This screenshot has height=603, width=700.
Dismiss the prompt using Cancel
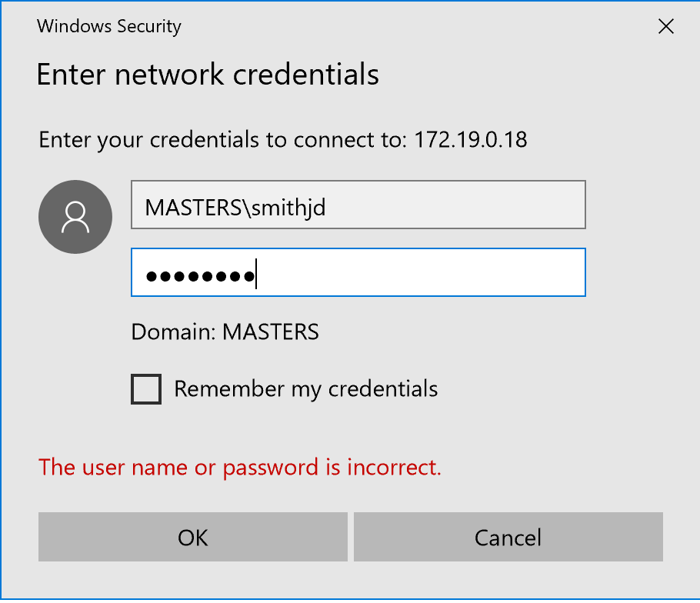click(508, 537)
